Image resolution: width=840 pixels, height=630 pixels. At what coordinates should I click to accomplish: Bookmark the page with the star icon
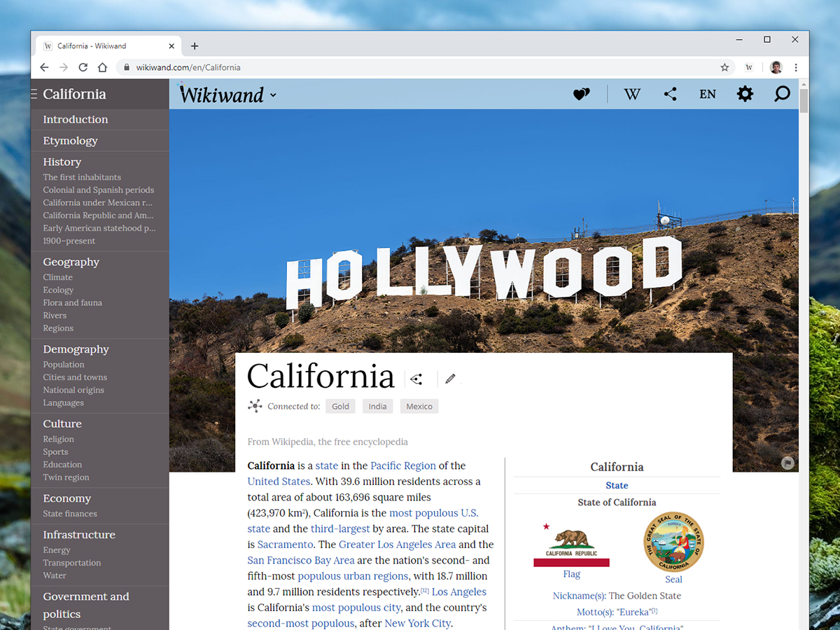click(724, 67)
